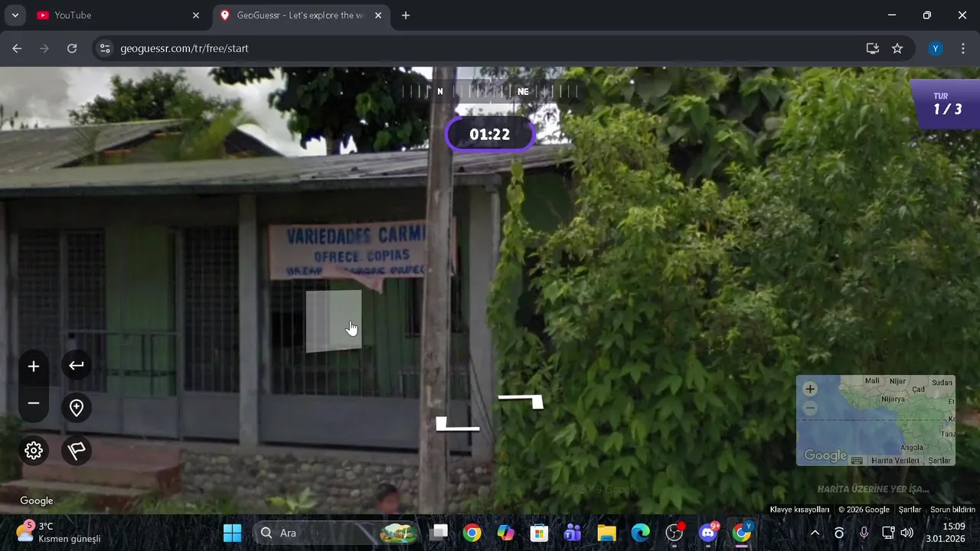The height and width of the screenshot is (551, 980).
Task: Click the © 2026 Google copyright text
Action: [x=864, y=510]
